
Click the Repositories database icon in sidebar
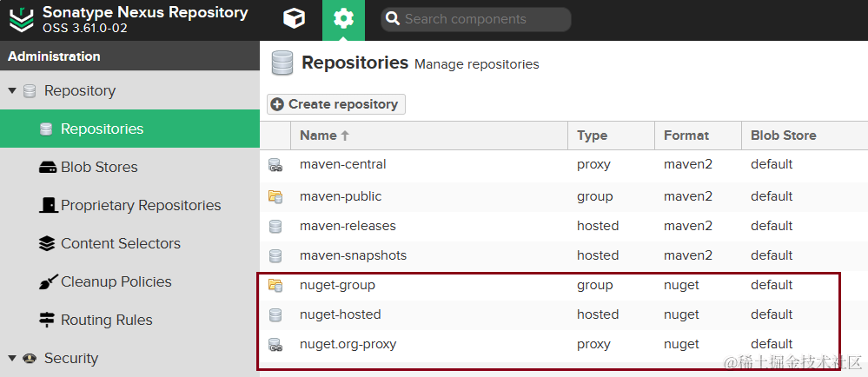[47, 129]
